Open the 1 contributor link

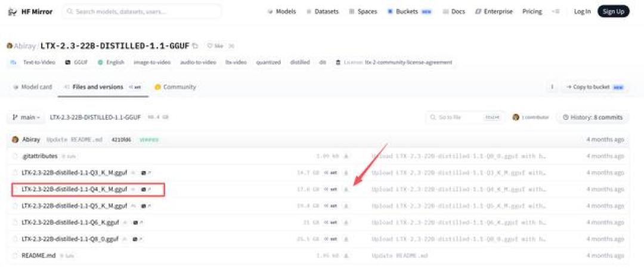click(531, 118)
